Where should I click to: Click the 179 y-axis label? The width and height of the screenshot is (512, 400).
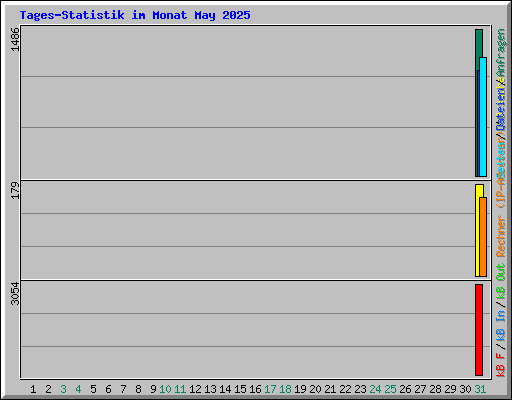pos(15,190)
